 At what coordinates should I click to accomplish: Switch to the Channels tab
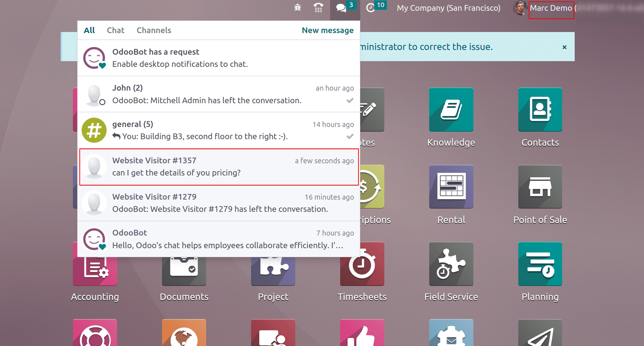(x=154, y=30)
